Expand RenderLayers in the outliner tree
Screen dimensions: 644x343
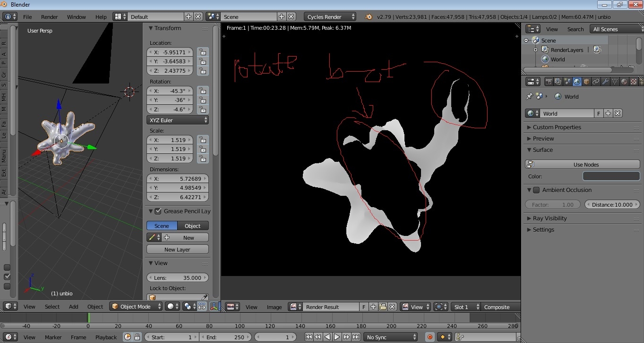(x=535, y=50)
